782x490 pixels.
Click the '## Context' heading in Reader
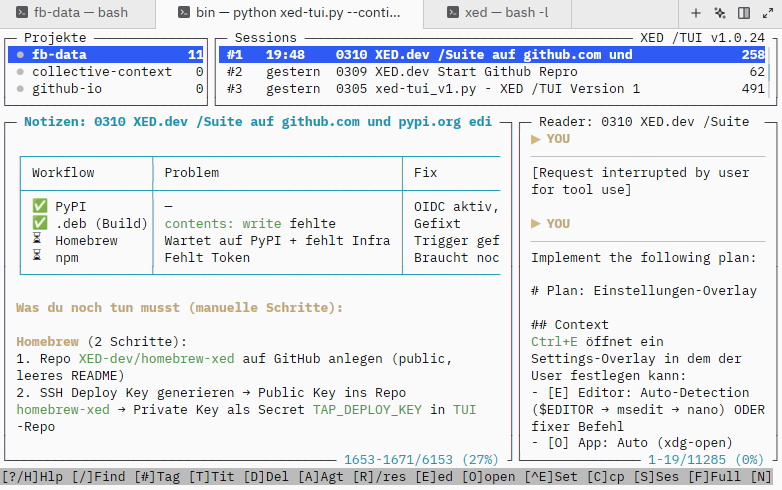pyautogui.click(x=570, y=325)
